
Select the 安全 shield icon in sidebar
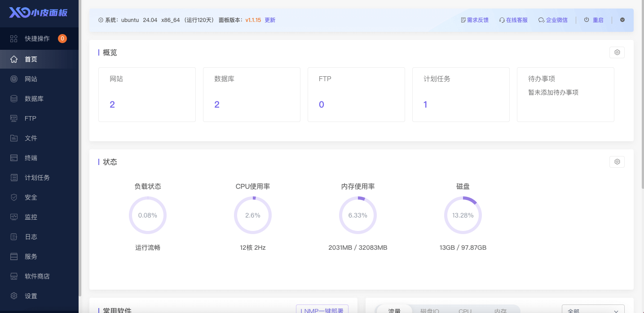point(14,197)
